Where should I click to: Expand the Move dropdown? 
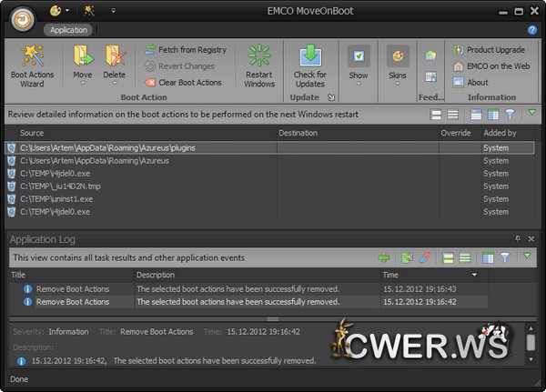pos(83,82)
